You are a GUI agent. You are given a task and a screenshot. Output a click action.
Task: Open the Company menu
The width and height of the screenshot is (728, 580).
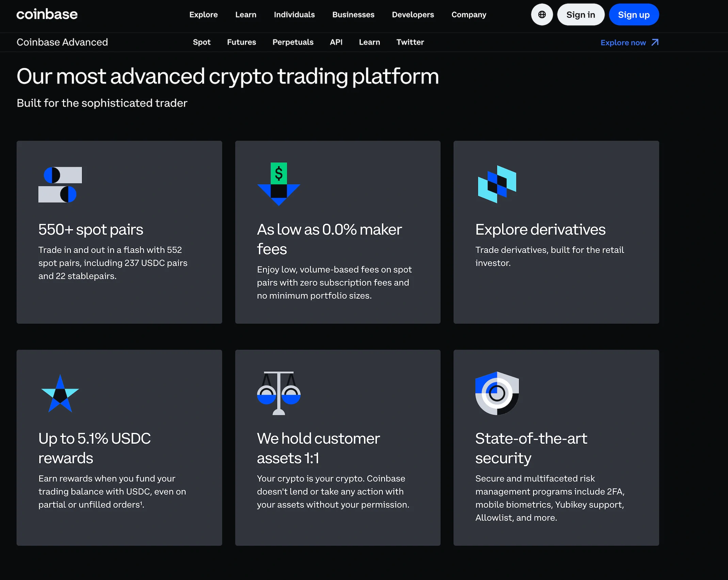point(468,15)
